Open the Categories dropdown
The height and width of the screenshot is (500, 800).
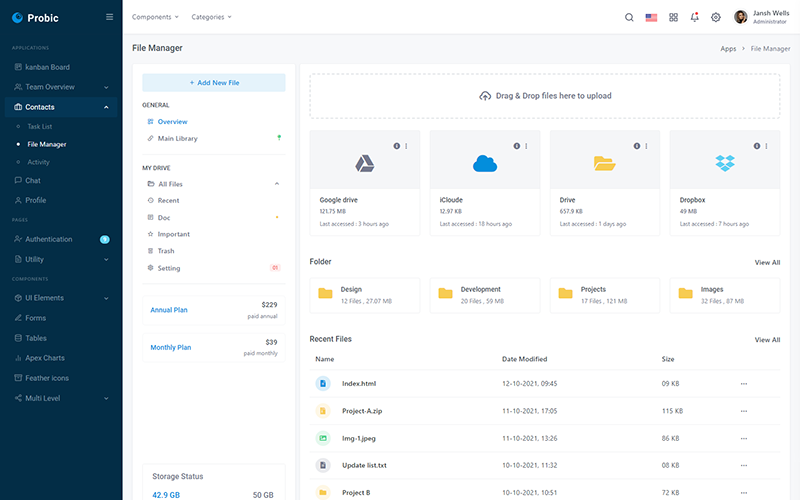211,17
